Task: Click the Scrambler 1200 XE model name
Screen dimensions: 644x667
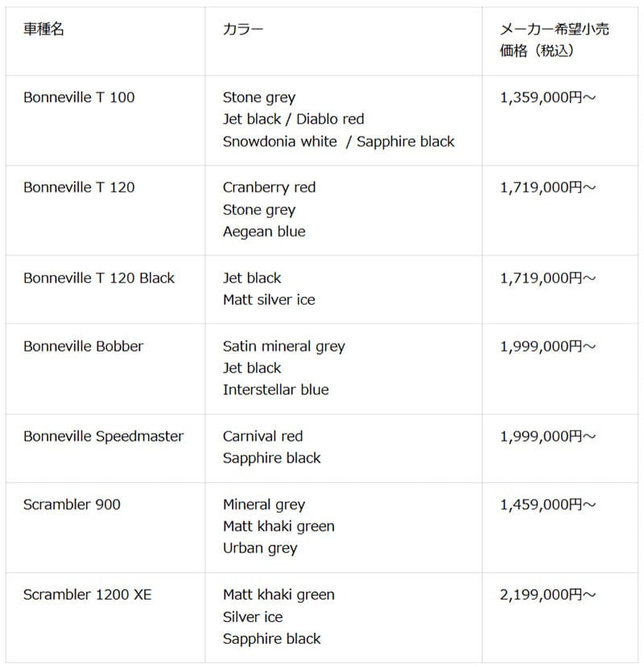Action: 87,595
